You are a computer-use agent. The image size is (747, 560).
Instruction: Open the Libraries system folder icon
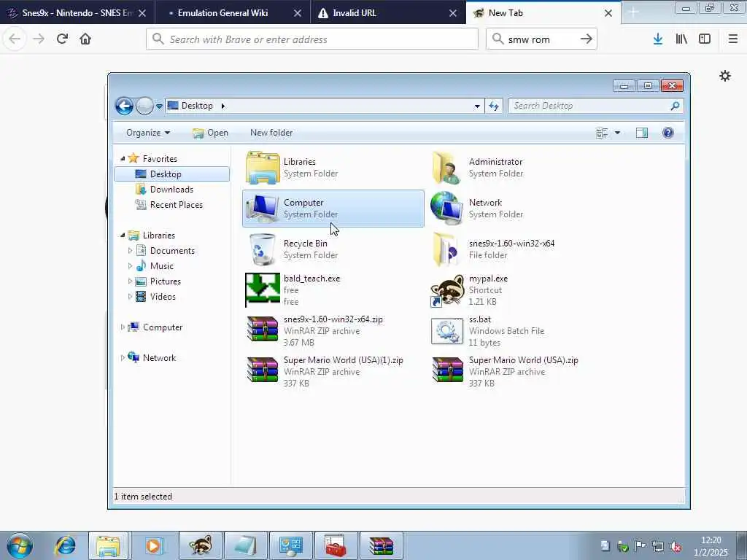(x=263, y=168)
